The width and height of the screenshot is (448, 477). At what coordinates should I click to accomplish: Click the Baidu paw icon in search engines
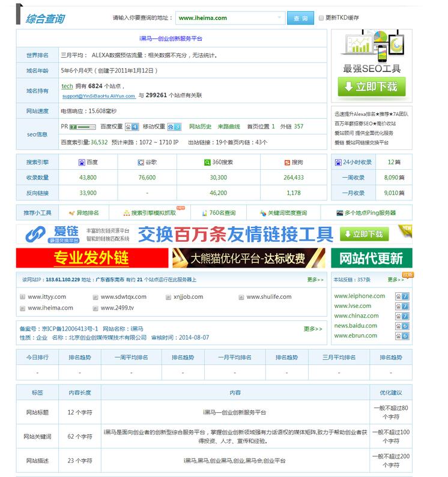point(82,163)
